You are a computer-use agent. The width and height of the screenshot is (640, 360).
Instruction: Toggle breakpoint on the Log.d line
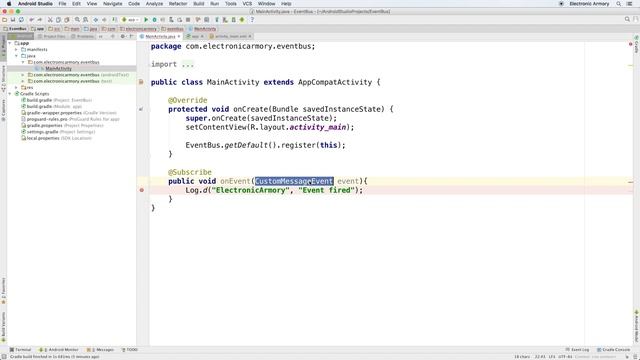click(142, 190)
